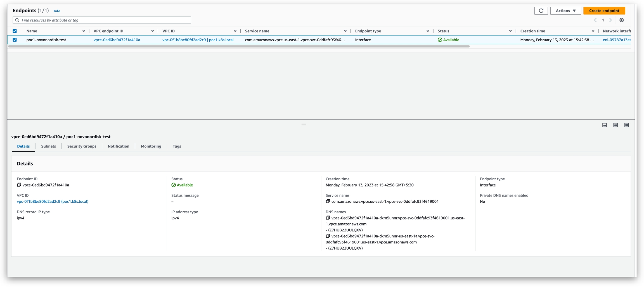Maximize details panel with rightmost layout icon
Image resolution: width=644 pixels, height=287 pixels.
tap(627, 125)
